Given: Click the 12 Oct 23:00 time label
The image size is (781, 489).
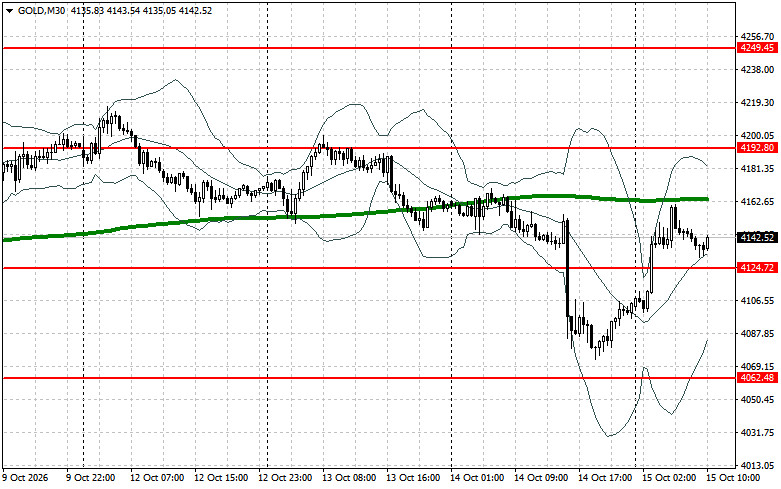Looking at the screenshot, I should tap(285, 478).
